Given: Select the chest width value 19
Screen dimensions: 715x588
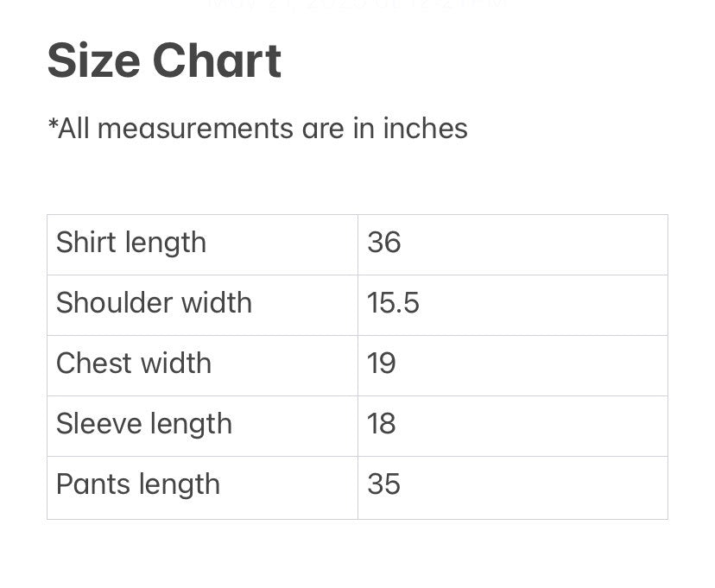Looking at the screenshot, I should coord(381,364).
